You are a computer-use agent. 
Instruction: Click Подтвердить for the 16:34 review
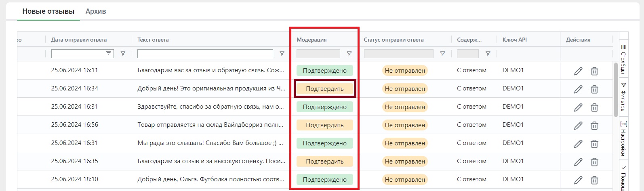pyautogui.click(x=325, y=89)
